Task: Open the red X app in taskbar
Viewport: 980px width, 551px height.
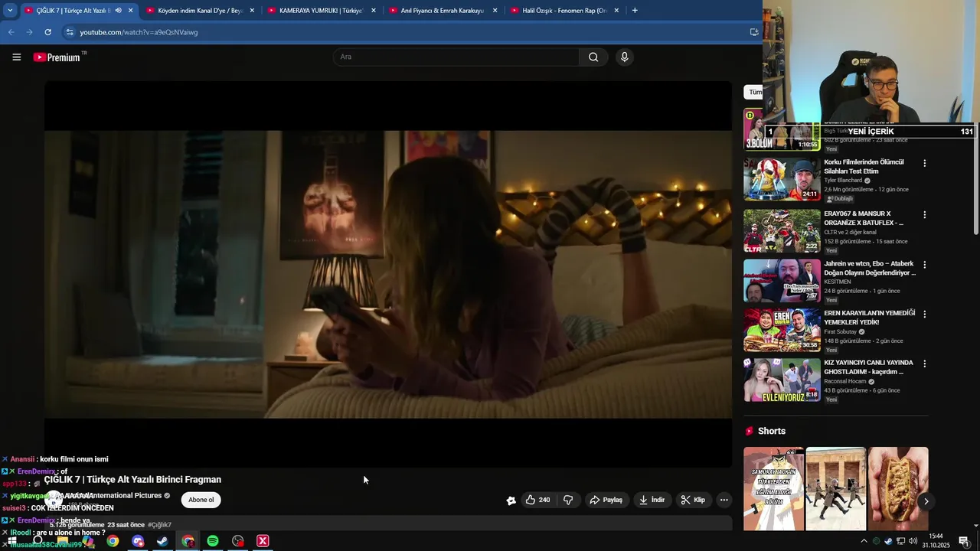Action: click(263, 541)
